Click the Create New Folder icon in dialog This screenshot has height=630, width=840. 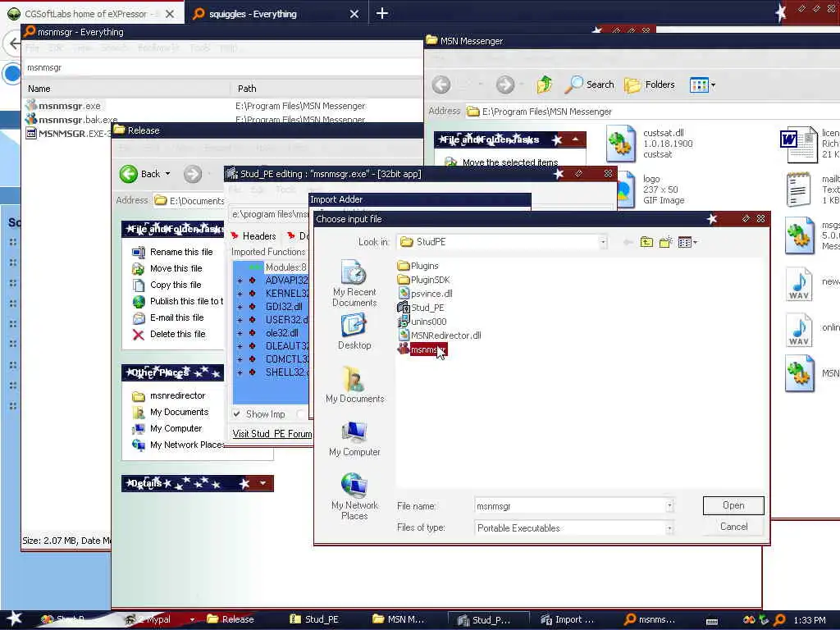pyautogui.click(x=666, y=242)
